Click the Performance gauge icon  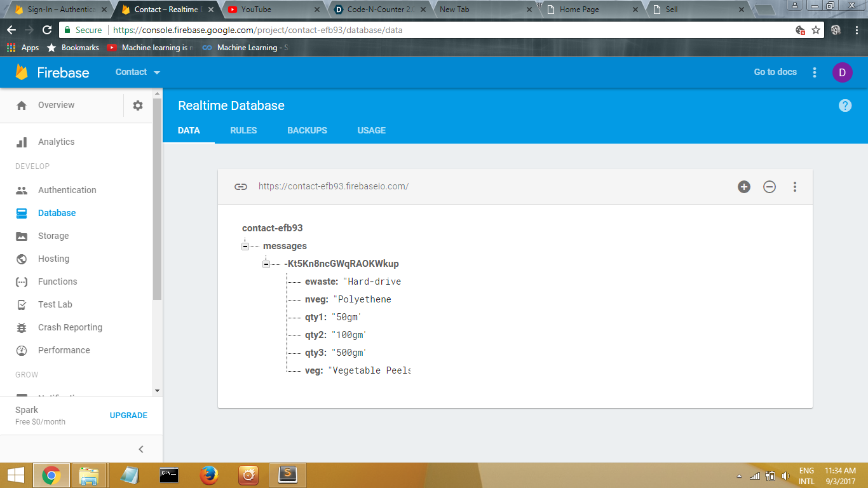(22, 350)
